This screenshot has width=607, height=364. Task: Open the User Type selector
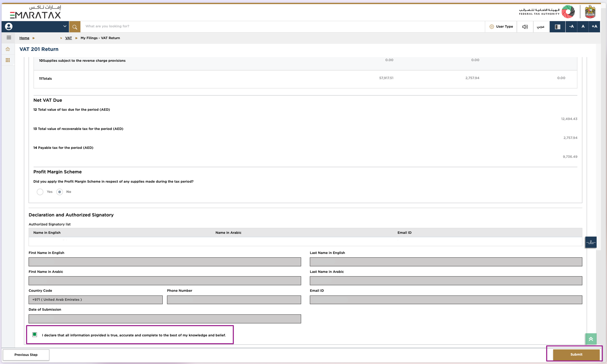501,27
